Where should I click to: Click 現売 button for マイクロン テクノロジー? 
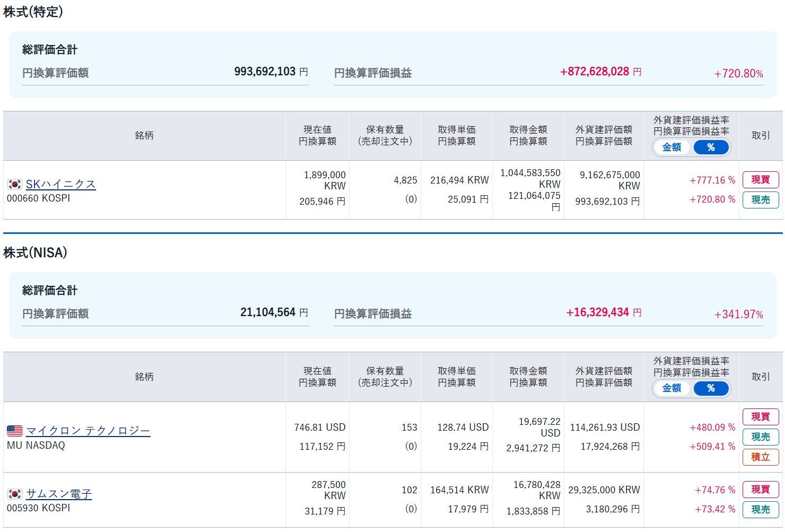click(x=761, y=437)
